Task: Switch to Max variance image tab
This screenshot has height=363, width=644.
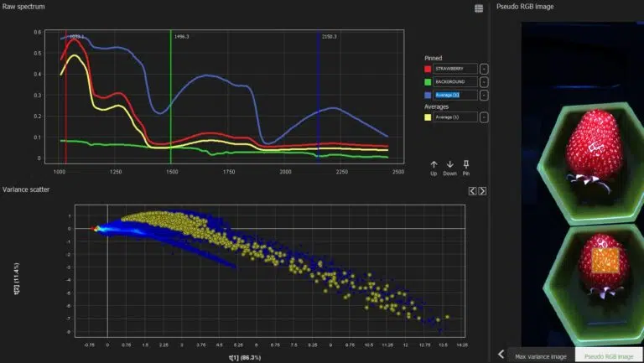Action: tap(541, 356)
